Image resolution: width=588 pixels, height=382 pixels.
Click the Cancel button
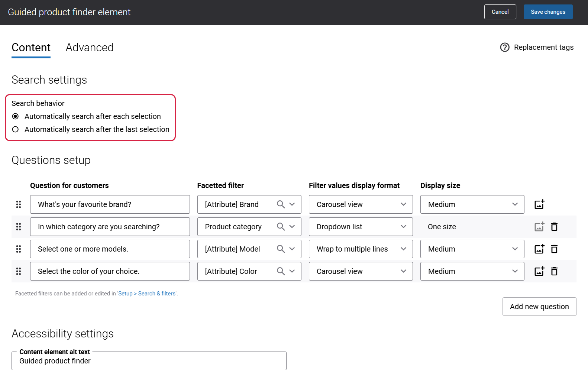500,12
